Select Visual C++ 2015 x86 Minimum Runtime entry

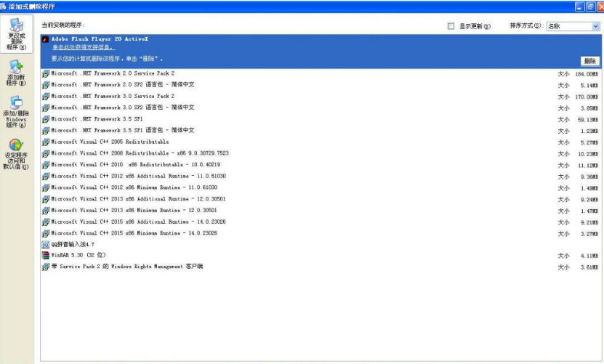pyautogui.click(x=134, y=233)
